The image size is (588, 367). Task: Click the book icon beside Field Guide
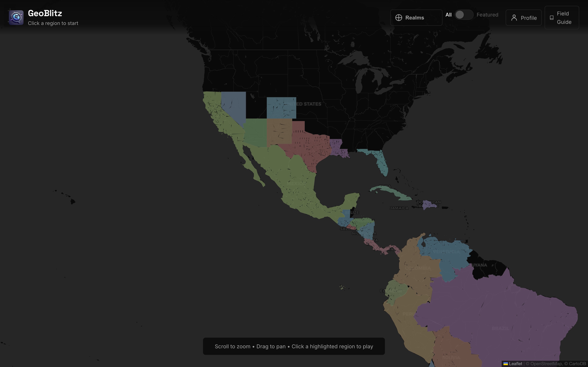point(552,18)
